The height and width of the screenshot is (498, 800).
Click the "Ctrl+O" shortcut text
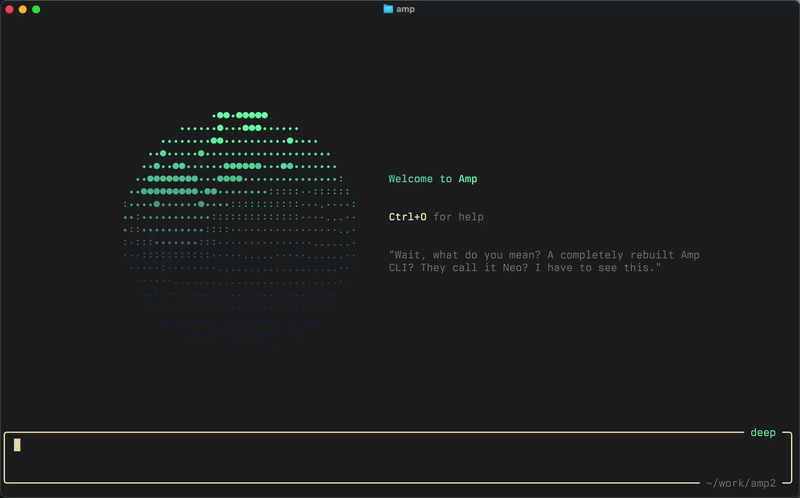tap(407, 217)
